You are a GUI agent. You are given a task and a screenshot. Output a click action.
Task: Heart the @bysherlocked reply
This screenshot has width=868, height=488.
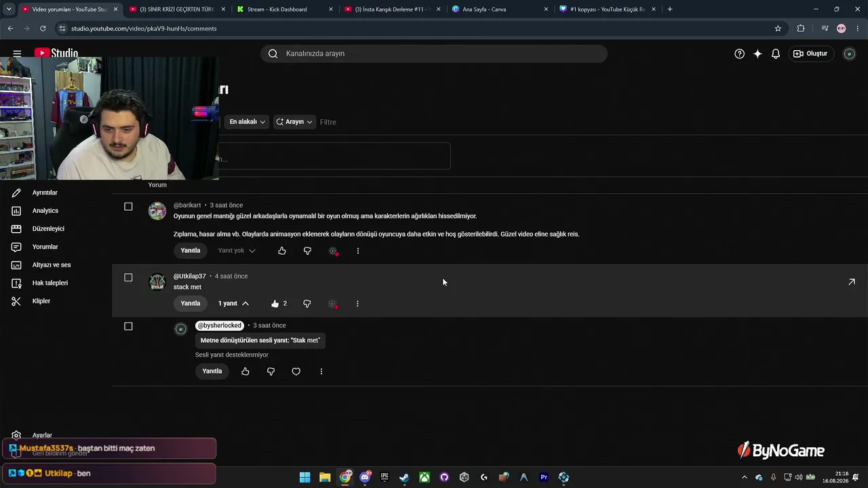coord(296,371)
